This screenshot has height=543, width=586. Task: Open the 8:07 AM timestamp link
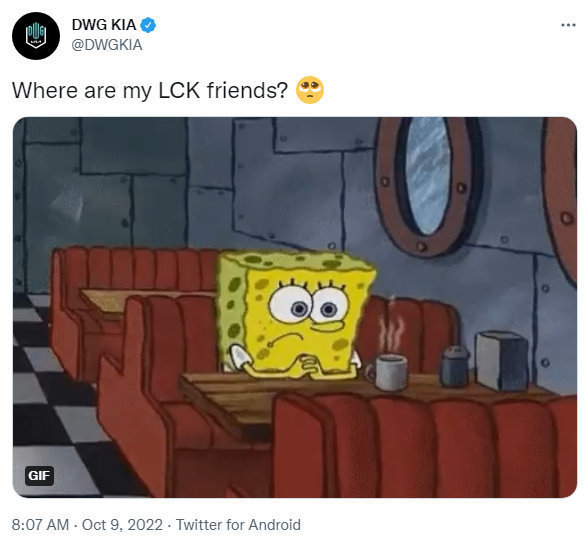pyautogui.click(x=40, y=525)
